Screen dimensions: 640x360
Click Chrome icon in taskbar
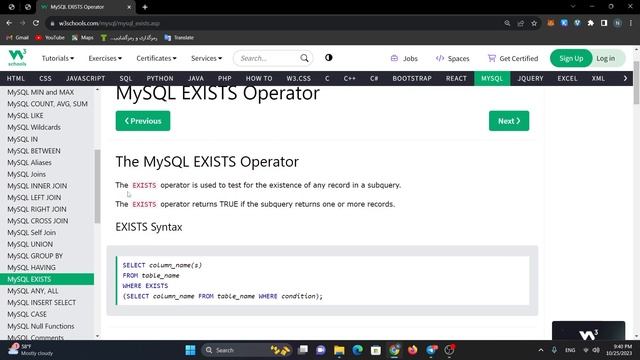point(394,350)
